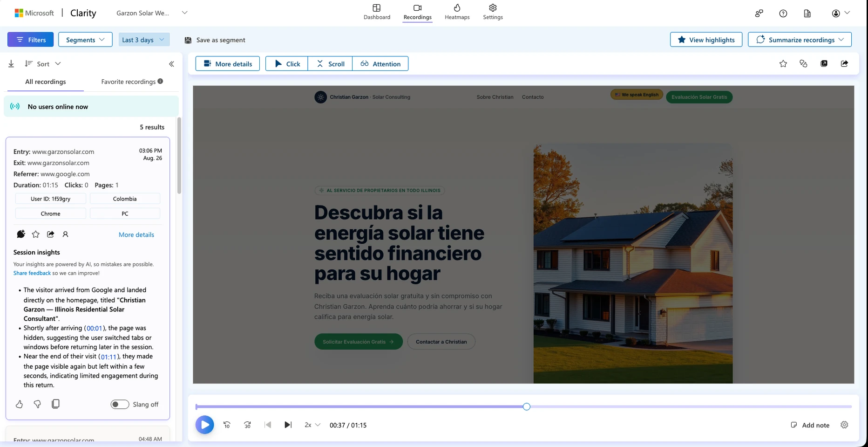This screenshot has height=447, width=868.
Task: Click the Microsoft logo
Action: point(34,13)
